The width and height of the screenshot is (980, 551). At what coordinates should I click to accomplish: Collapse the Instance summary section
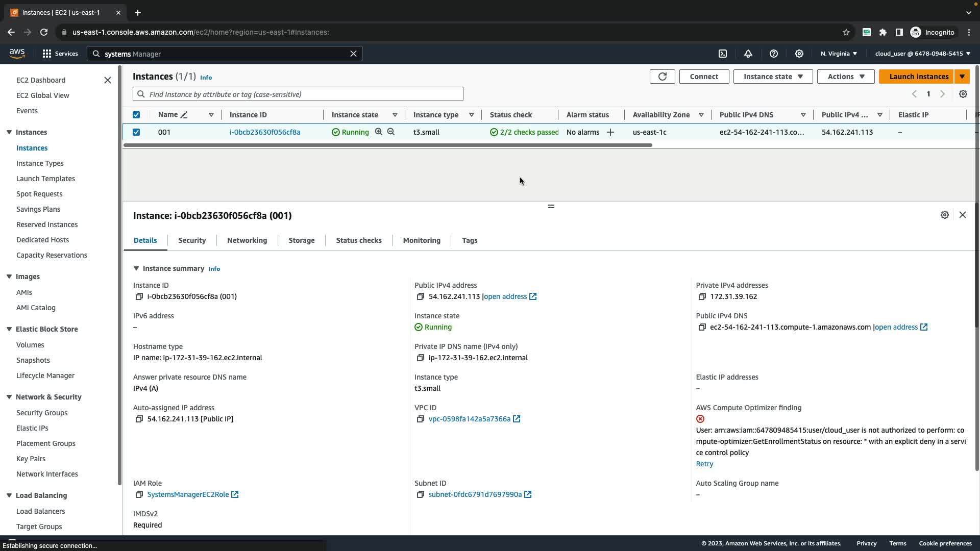click(x=136, y=268)
